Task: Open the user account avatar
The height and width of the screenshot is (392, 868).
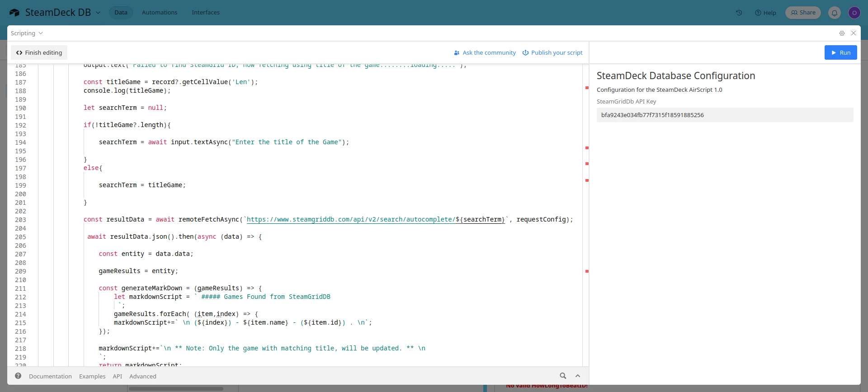Action: (x=854, y=13)
